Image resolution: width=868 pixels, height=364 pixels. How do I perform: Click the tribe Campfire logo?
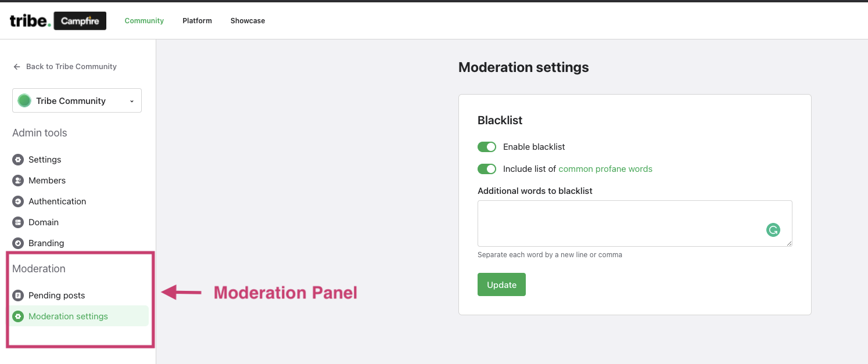point(58,21)
